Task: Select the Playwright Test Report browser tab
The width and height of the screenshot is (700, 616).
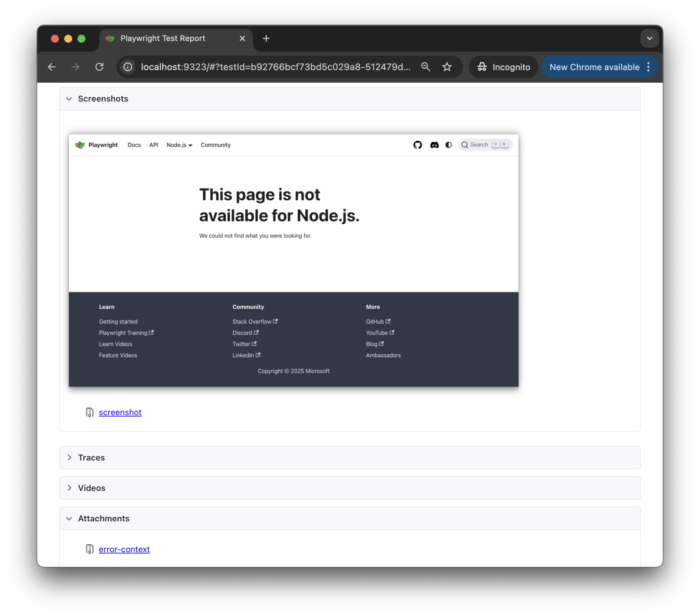Action: (x=163, y=38)
